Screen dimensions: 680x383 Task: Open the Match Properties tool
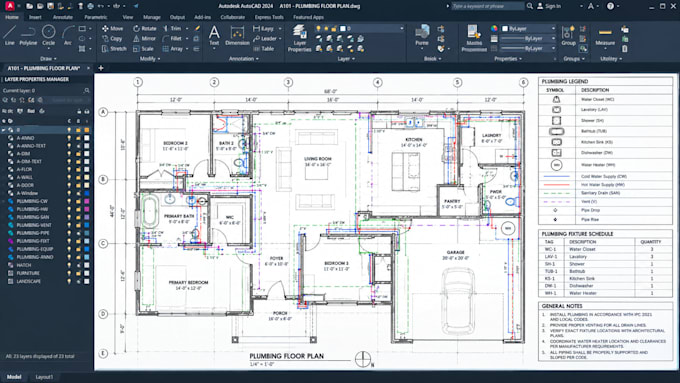point(474,38)
